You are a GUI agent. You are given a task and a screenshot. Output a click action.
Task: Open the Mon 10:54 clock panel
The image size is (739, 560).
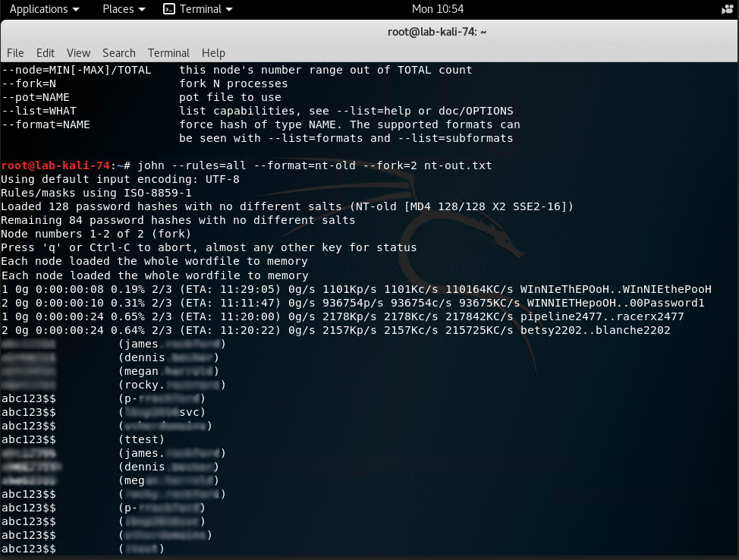pos(437,9)
